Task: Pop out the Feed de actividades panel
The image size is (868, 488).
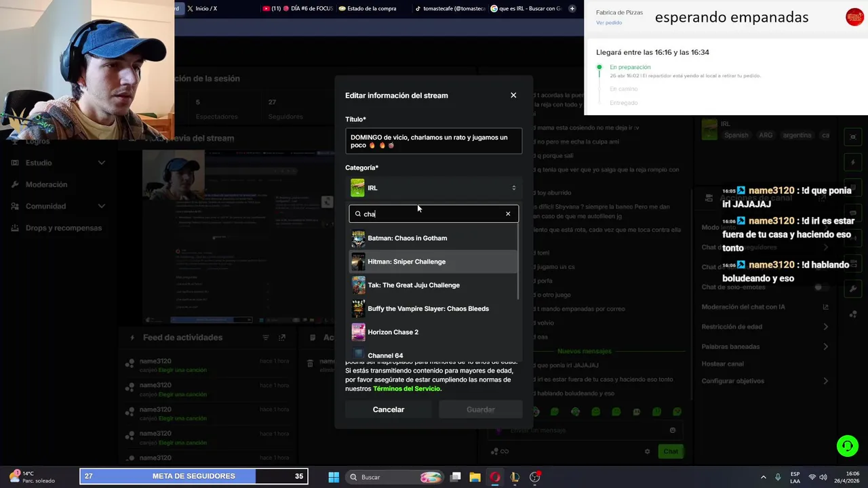Action: click(282, 338)
